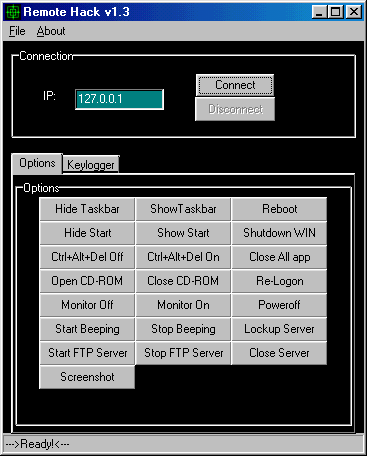367x456 pixels.
Task: Open the File menu
Action: click(17, 31)
